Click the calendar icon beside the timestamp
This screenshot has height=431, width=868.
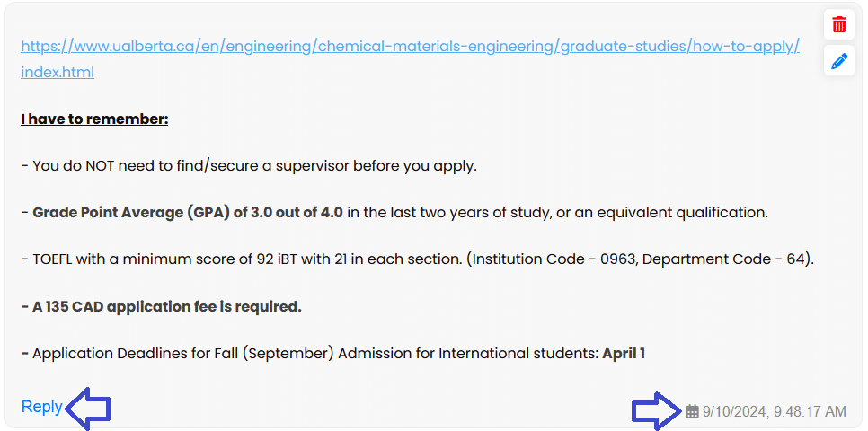pyautogui.click(x=692, y=411)
